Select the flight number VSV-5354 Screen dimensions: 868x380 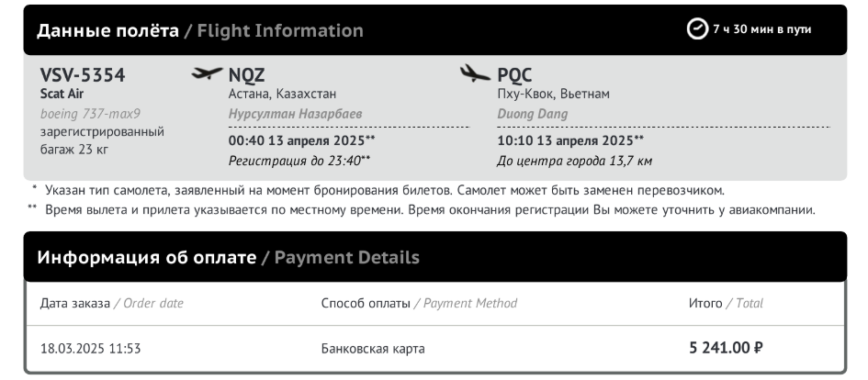83,74
